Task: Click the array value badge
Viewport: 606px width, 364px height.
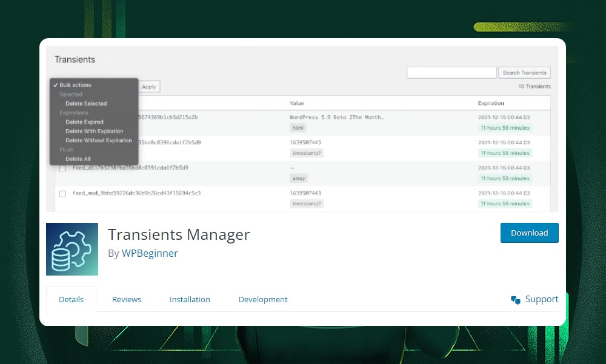Action: click(x=298, y=178)
